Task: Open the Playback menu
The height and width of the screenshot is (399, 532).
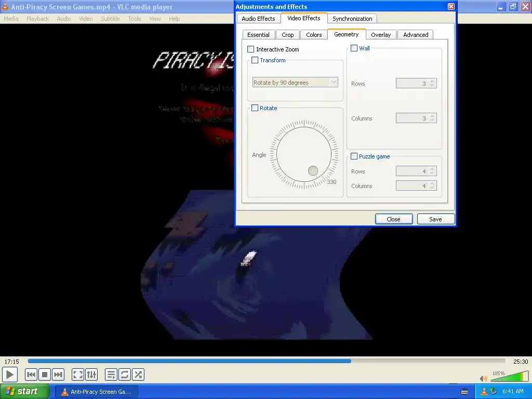Action: 37,19
